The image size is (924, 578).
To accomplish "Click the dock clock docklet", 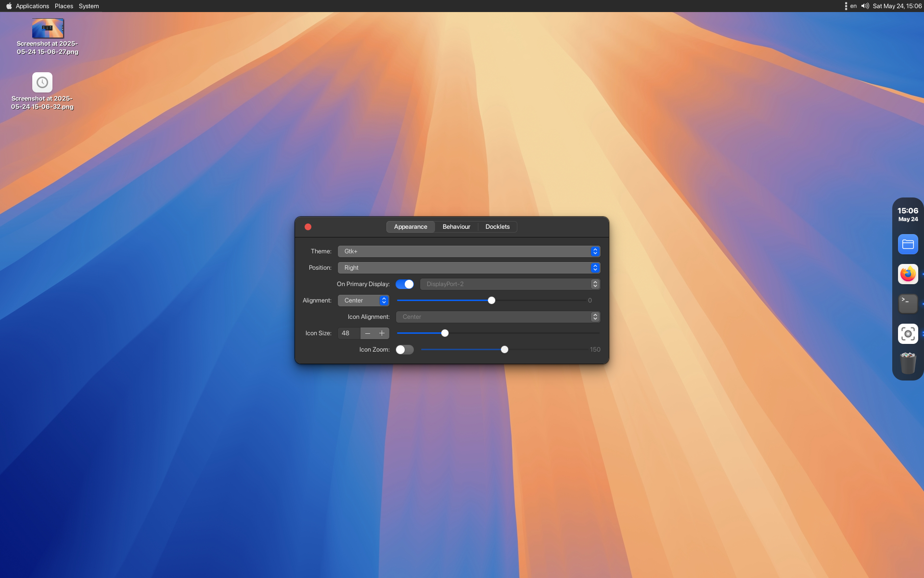I will pyautogui.click(x=908, y=214).
